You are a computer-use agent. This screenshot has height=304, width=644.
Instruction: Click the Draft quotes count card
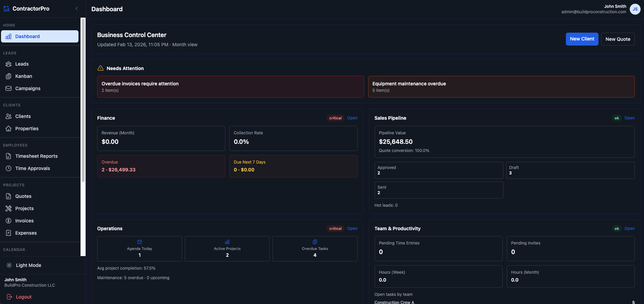point(570,170)
